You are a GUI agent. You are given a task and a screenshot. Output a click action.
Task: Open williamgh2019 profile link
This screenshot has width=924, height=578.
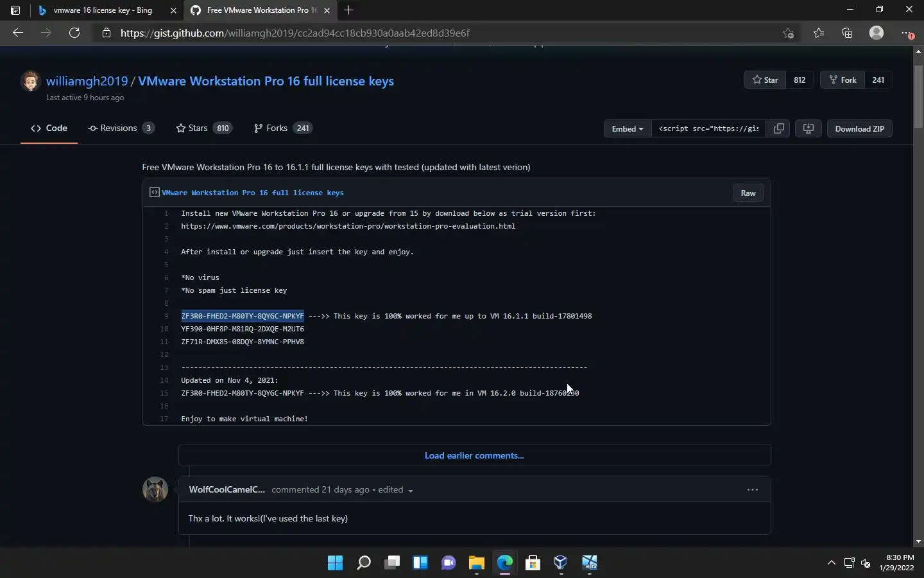87,81
